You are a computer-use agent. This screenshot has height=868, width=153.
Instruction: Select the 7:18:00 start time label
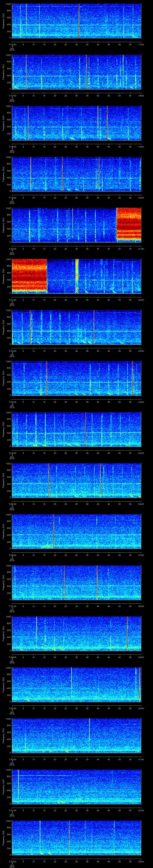[x=12, y=146]
